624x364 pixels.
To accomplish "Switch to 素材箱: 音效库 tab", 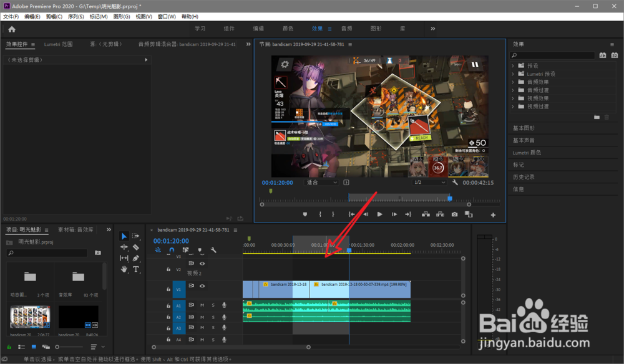I will click(x=76, y=230).
